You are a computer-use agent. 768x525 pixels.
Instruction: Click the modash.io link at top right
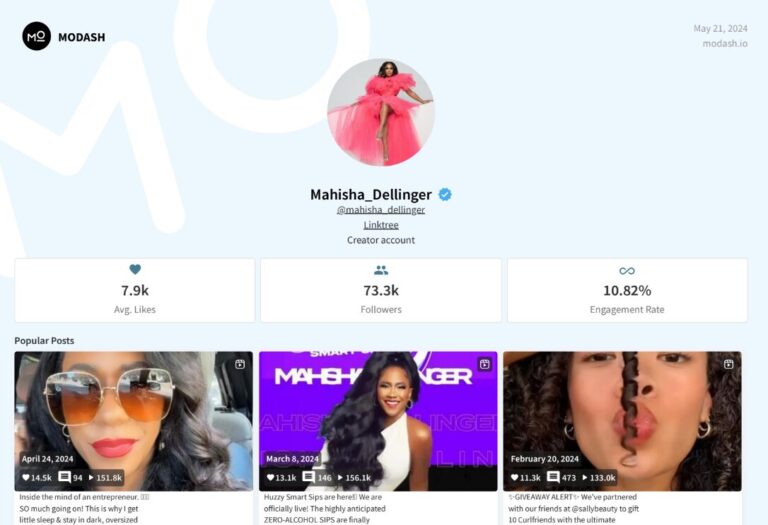[725, 44]
